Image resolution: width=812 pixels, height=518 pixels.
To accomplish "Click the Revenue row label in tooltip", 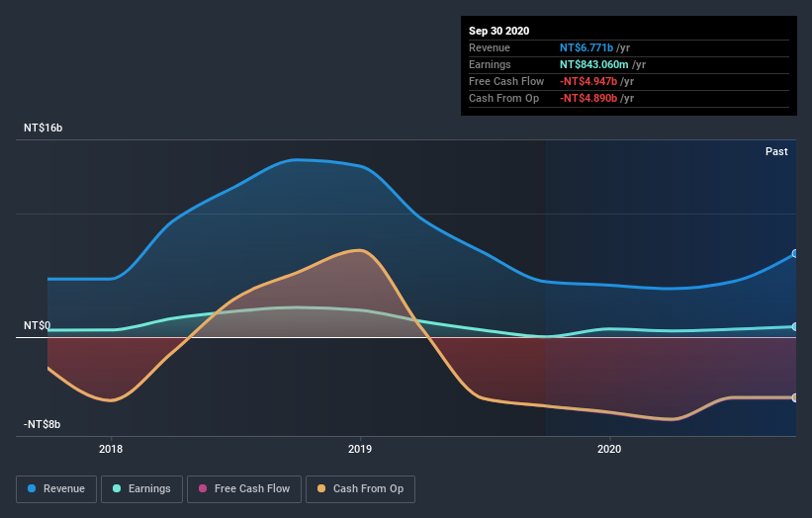I will 490,47.
